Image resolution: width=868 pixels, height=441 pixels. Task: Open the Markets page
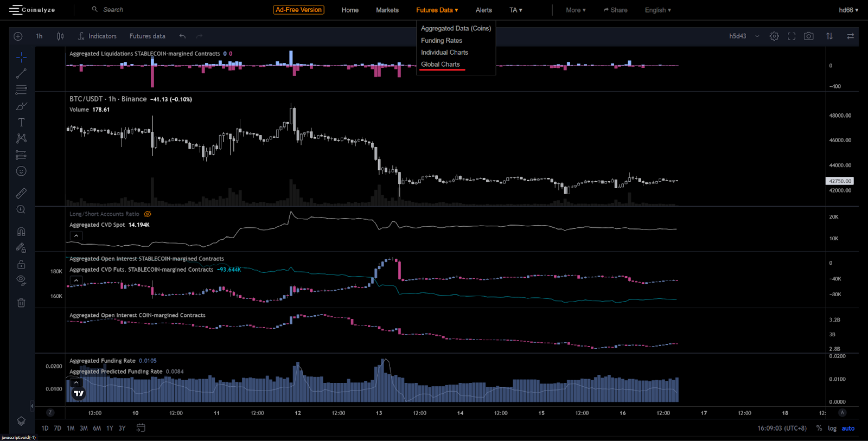coord(387,10)
